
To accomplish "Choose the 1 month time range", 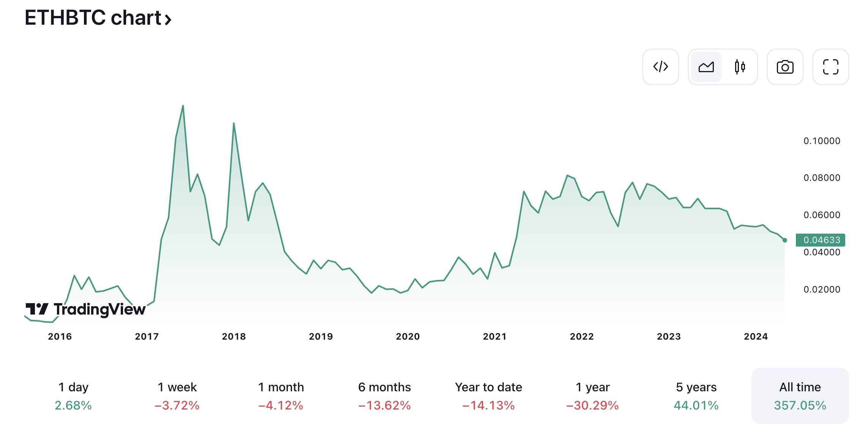I will 281,396.
